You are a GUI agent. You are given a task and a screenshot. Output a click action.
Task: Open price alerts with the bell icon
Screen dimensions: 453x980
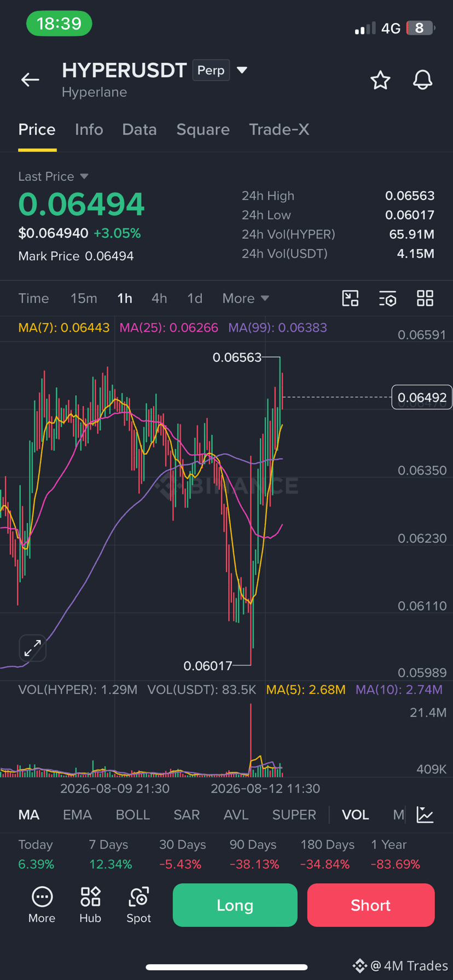(x=422, y=80)
